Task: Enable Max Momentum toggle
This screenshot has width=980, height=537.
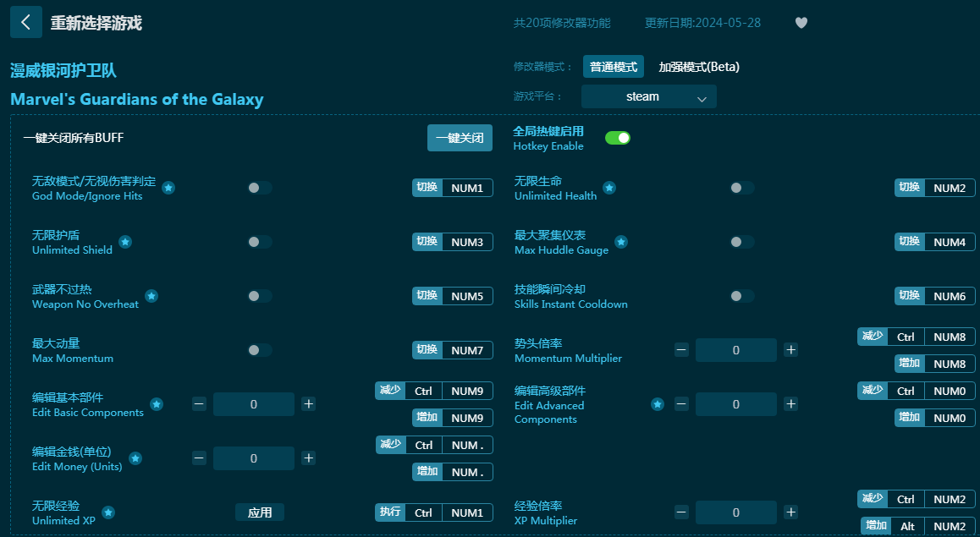Action: pyautogui.click(x=259, y=349)
